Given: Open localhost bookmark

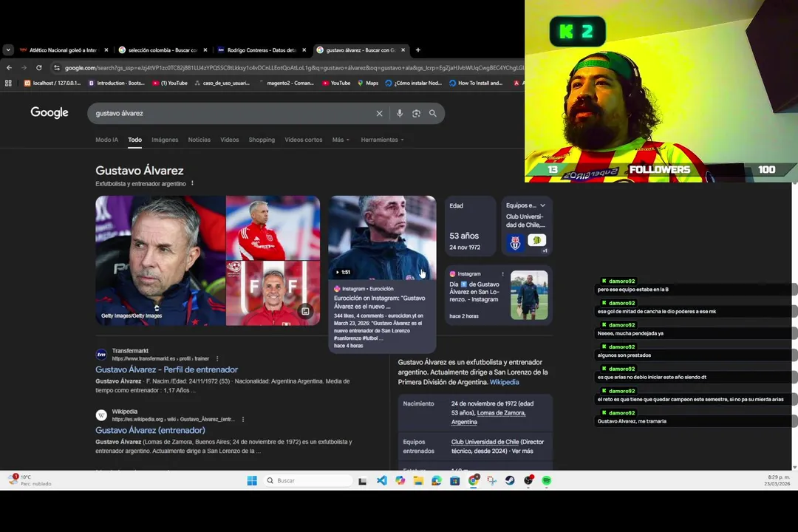Looking at the screenshot, I should click(x=52, y=83).
